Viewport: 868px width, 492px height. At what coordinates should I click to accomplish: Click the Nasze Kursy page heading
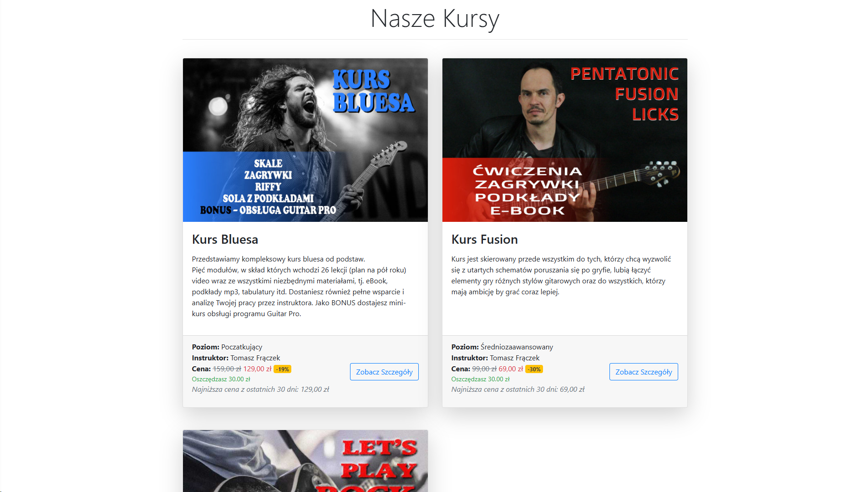[435, 19]
